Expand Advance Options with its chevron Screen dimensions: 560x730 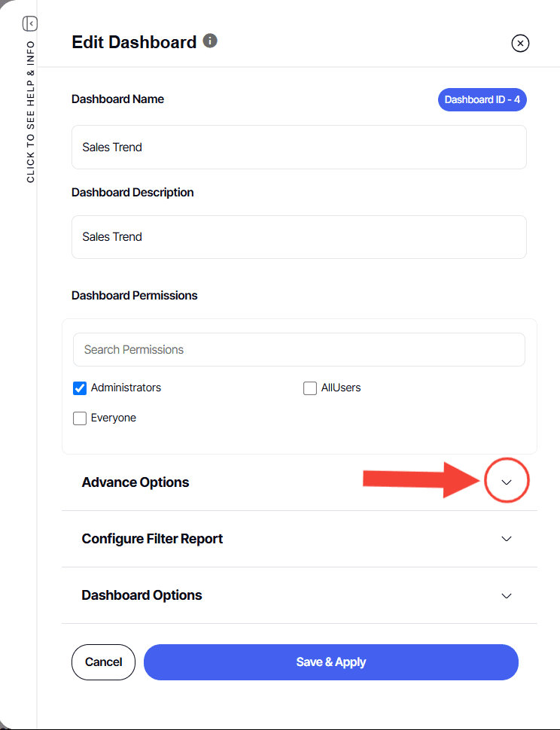coord(507,482)
